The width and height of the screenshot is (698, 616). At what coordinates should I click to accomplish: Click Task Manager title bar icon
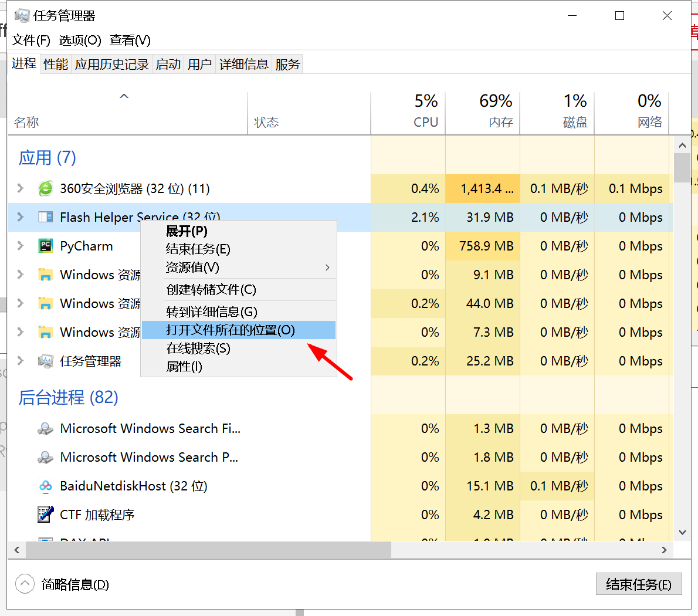pos(22,16)
